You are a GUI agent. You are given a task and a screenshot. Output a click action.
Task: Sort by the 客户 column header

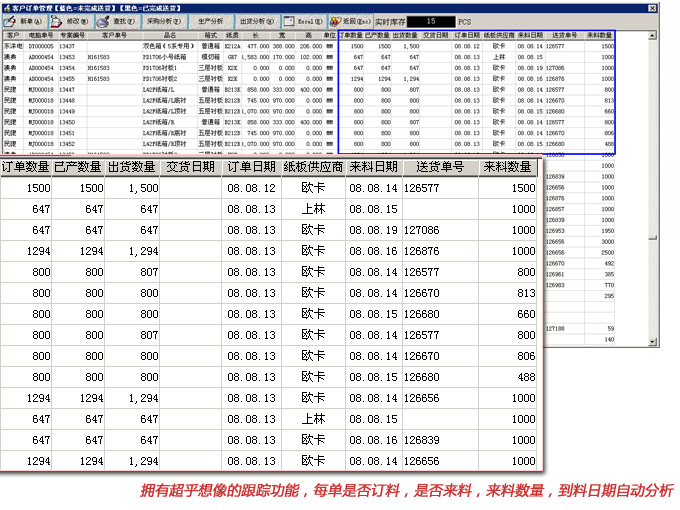coord(13,35)
